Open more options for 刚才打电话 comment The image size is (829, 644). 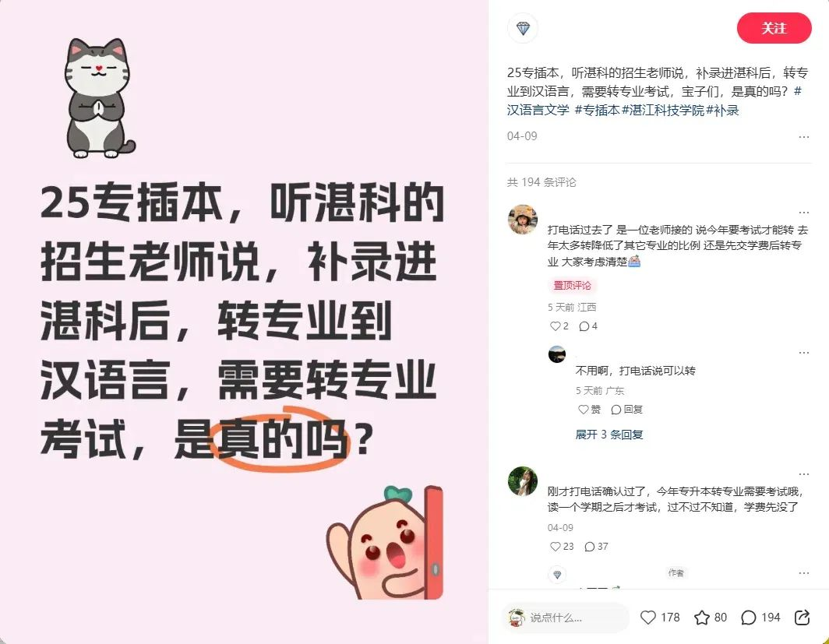(803, 474)
